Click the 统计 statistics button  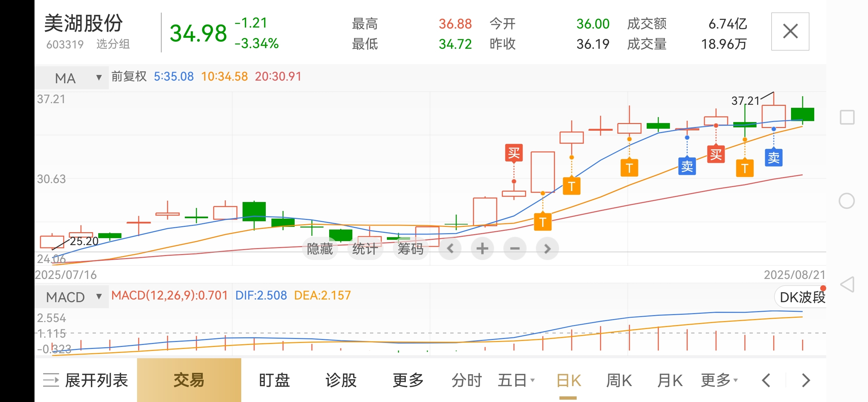(365, 249)
